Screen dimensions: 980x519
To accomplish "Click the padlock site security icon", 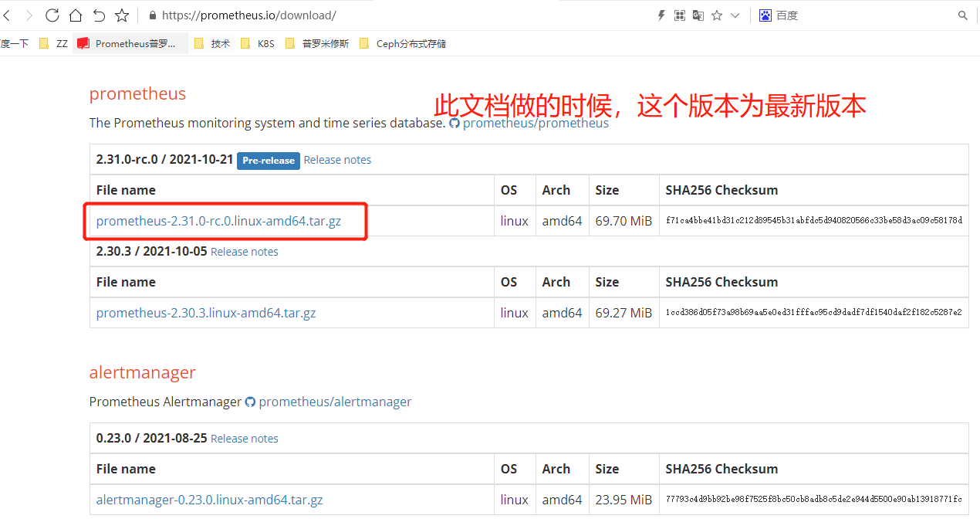I will point(151,15).
